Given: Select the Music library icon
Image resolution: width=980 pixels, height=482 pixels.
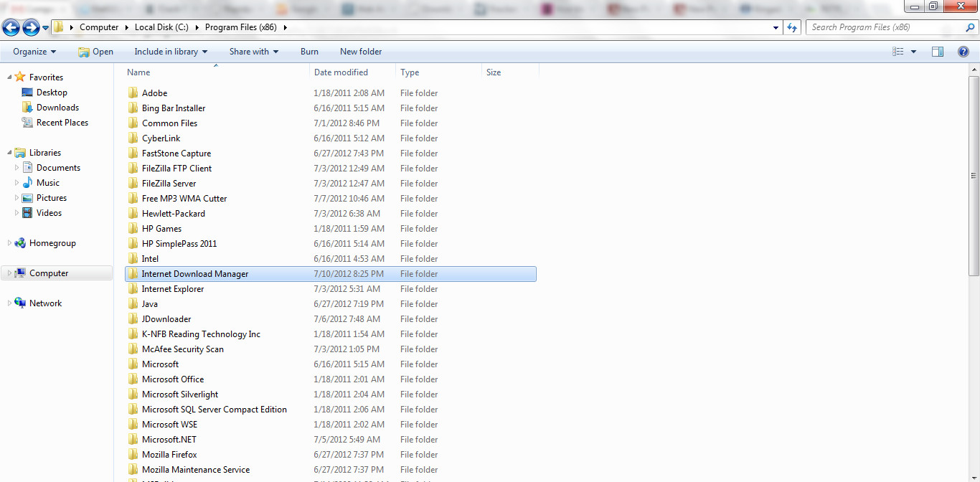Looking at the screenshot, I should click(x=27, y=183).
